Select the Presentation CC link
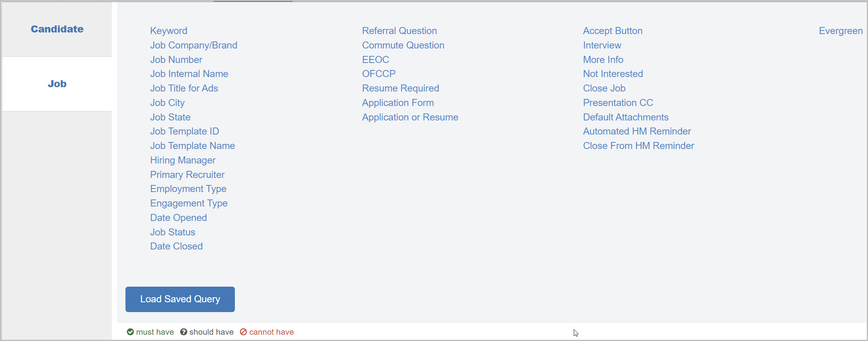 tap(618, 103)
